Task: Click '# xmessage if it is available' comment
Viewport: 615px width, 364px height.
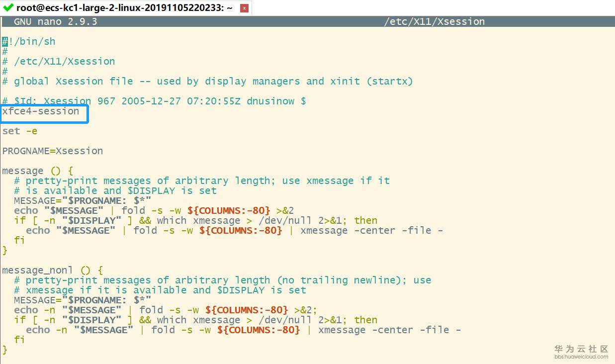Action: [160, 290]
